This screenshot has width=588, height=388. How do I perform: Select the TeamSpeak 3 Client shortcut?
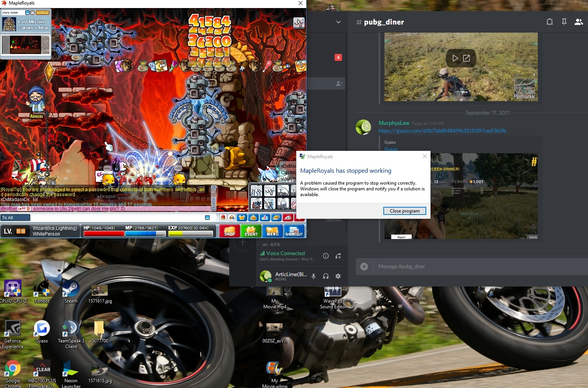(x=71, y=335)
